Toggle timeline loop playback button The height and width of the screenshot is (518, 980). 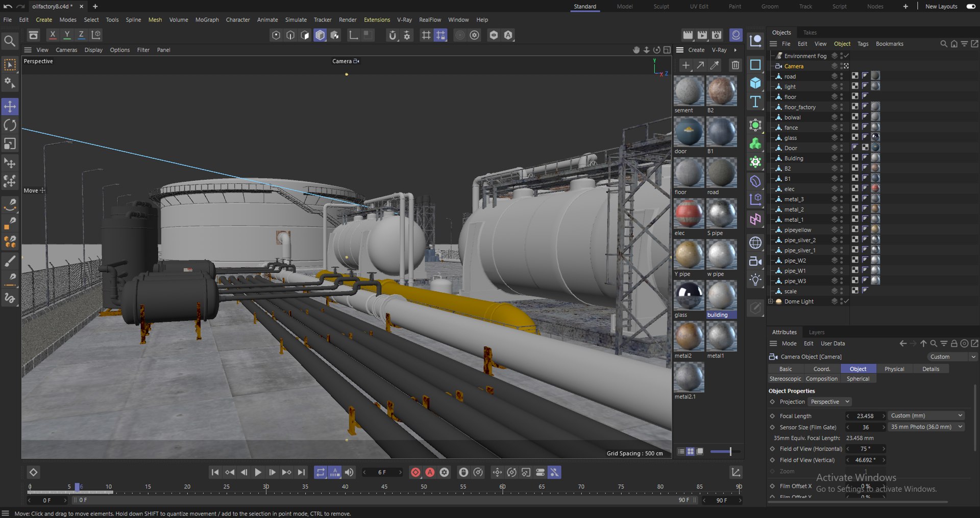coord(320,473)
